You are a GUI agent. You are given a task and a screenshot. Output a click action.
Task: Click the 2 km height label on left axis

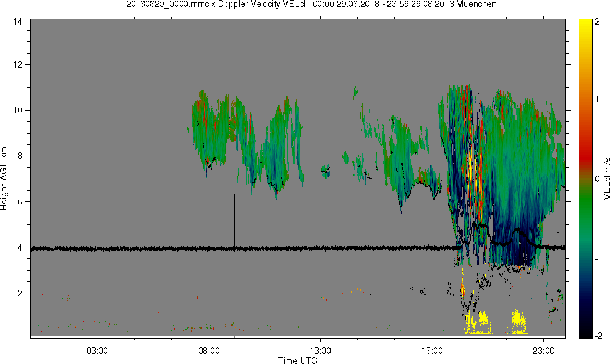pyautogui.click(x=20, y=293)
